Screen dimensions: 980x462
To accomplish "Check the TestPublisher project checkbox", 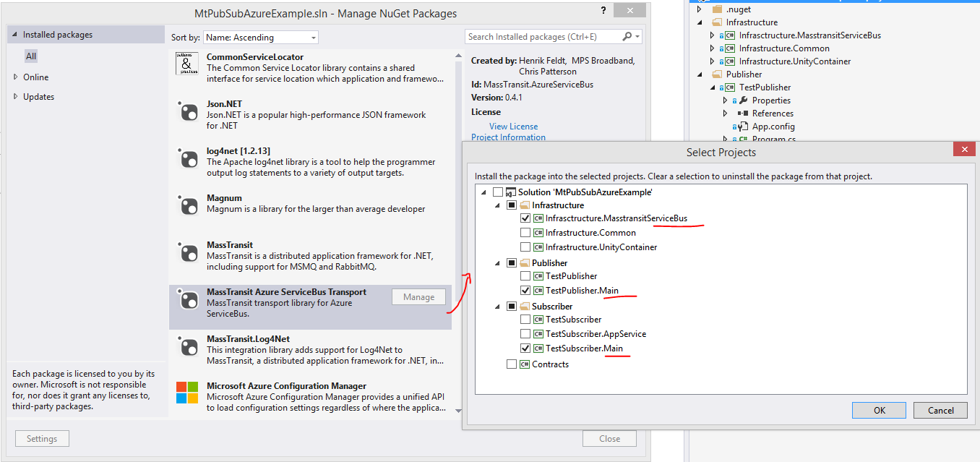I will (525, 276).
